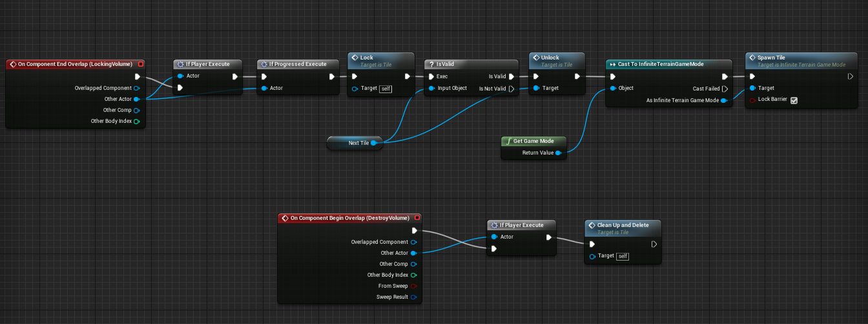Select the If Progressed Execute node title
This screenshot has height=324, width=868.
click(298, 64)
